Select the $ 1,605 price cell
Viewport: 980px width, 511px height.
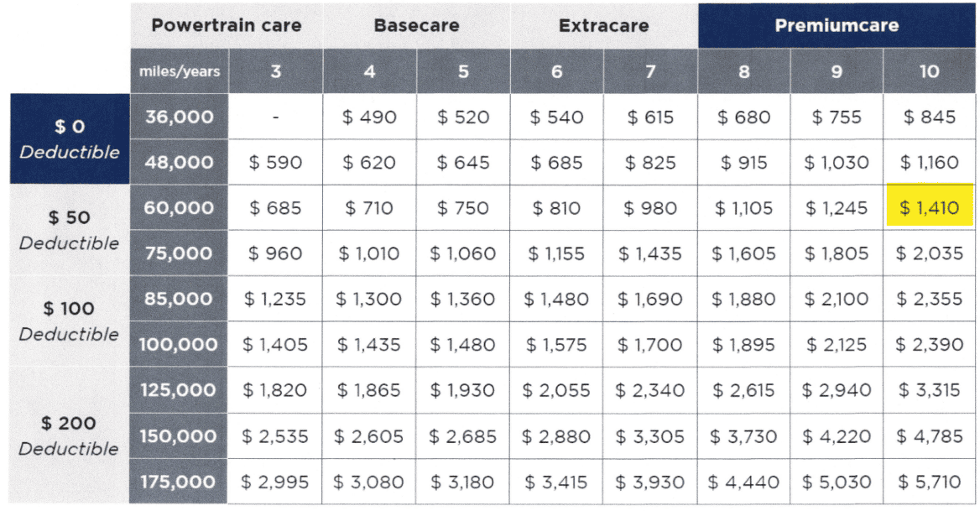743,253
